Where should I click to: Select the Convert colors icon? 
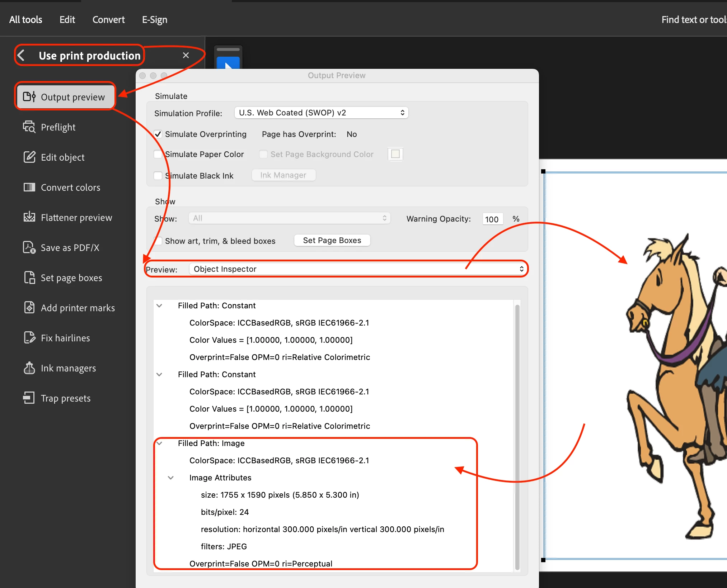[29, 187]
